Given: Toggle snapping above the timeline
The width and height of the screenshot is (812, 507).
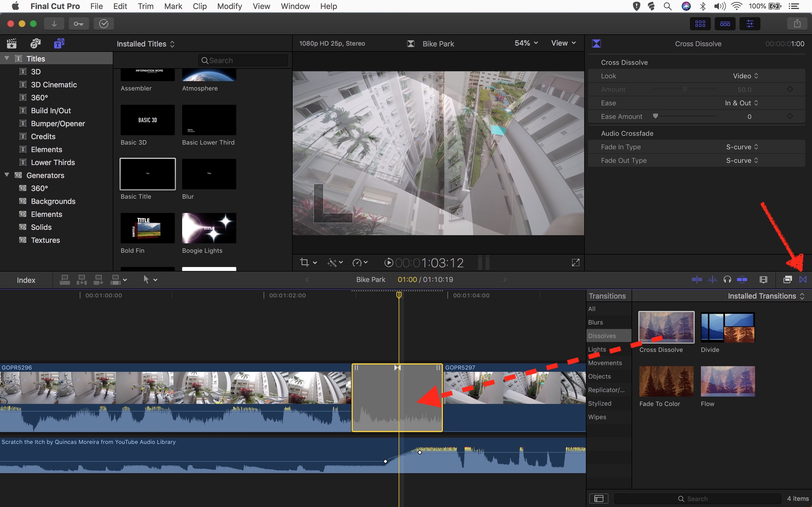Looking at the screenshot, I should pyautogui.click(x=742, y=279).
